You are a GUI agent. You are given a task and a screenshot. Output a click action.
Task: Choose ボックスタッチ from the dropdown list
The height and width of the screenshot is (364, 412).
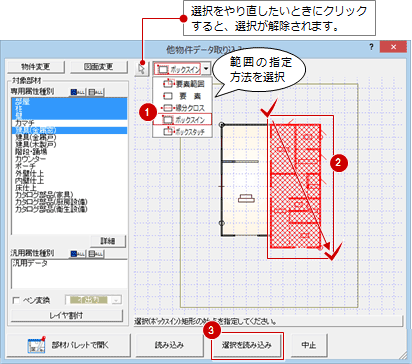coord(183,131)
